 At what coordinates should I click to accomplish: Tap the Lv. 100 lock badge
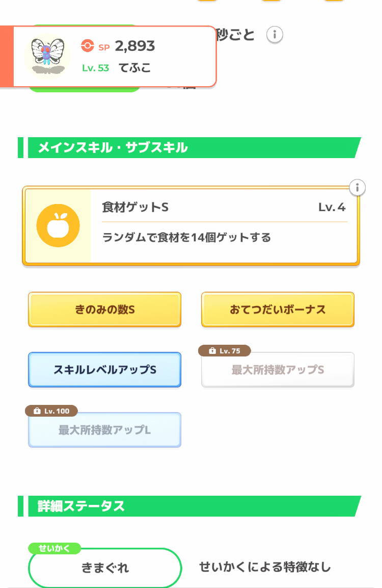pyautogui.click(x=51, y=411)
